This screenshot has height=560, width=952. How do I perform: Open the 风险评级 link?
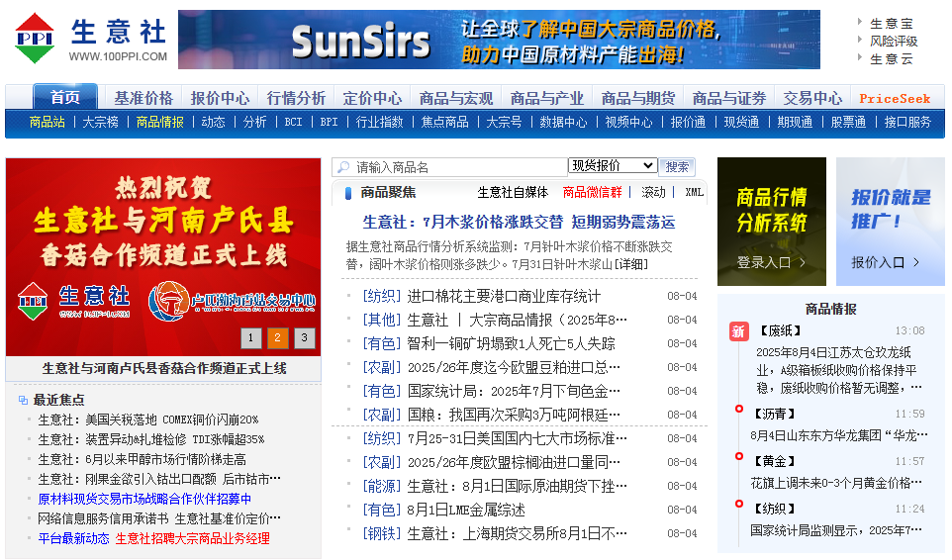[894, 41]
